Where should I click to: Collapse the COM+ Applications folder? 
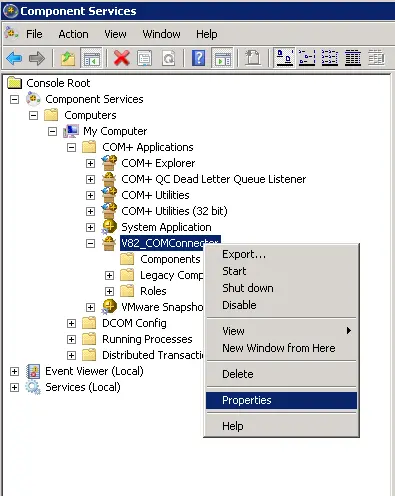[x=71, y=147]
